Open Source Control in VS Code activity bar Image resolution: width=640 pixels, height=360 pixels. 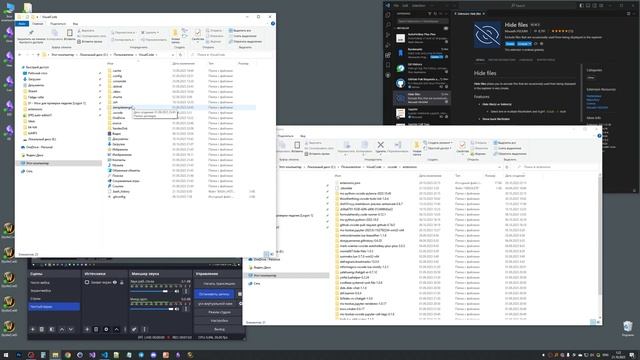click(x=388, y=35)
